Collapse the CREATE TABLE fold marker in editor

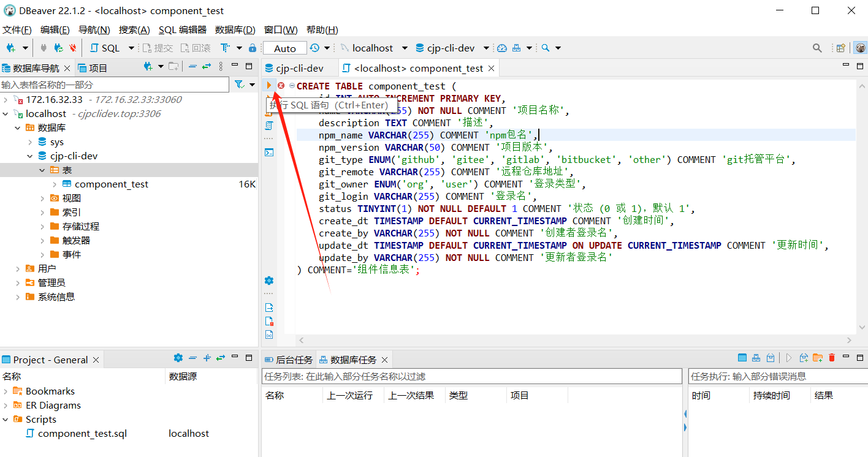click(x=292, y=86)
